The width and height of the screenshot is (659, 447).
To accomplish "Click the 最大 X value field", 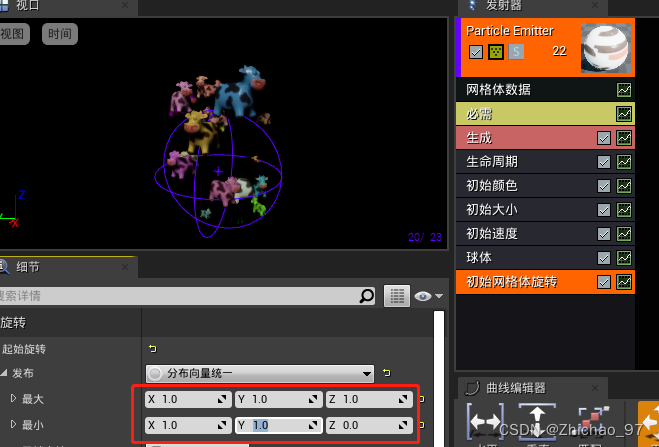I will point(188,399).
